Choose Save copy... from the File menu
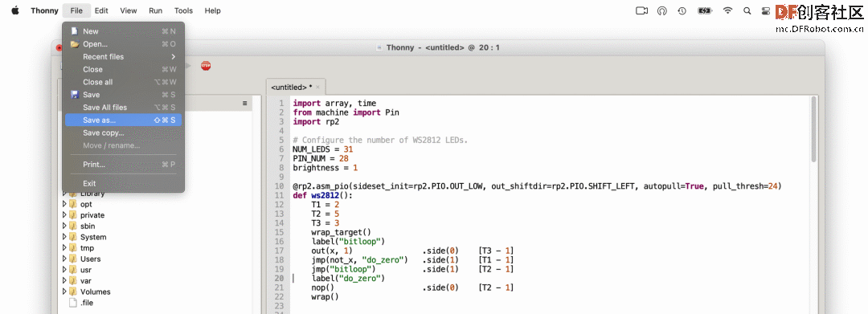The width and height of the screenshot is (868, 314). [x=123, y=133]
